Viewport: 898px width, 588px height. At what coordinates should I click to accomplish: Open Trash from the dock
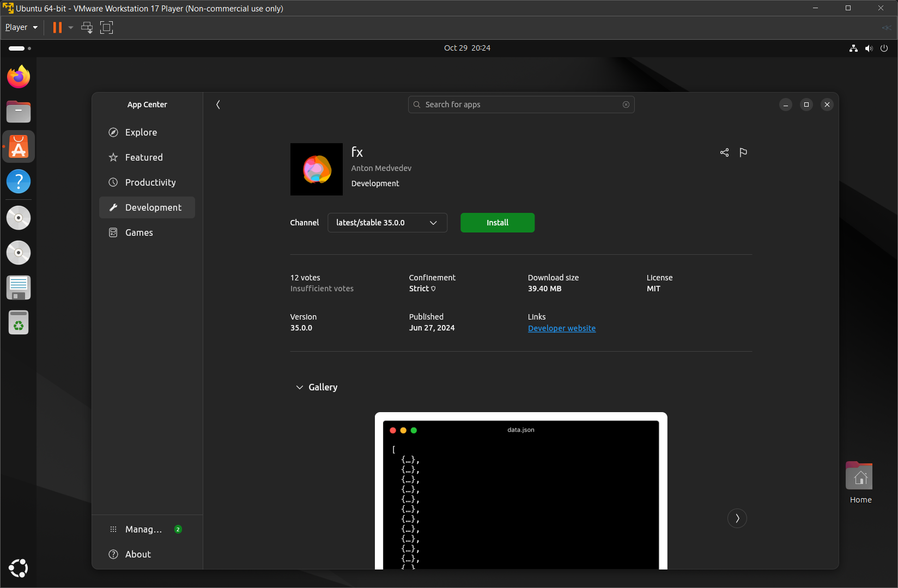coord(19,323)
